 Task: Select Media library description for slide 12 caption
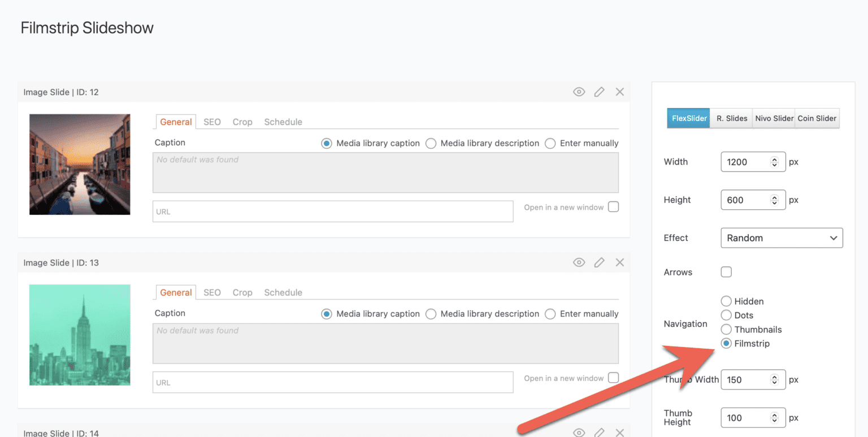coord(431,143)
